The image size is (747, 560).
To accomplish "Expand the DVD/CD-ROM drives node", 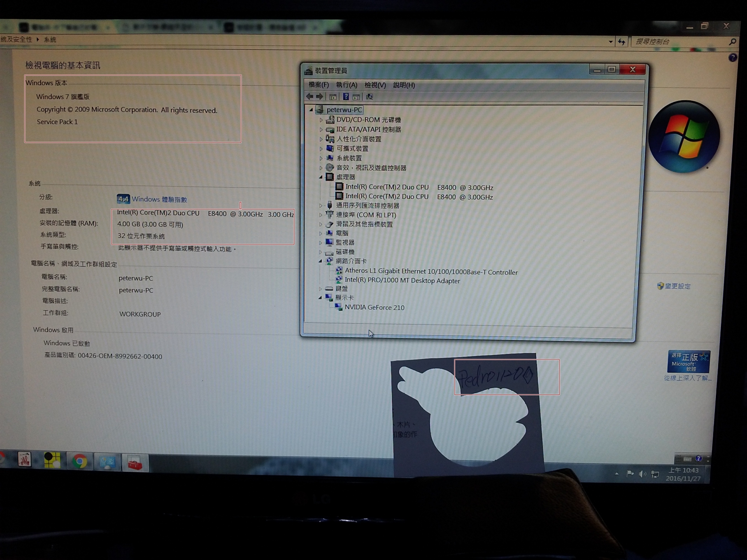I will pyautogui.click(x=321, y=120).
